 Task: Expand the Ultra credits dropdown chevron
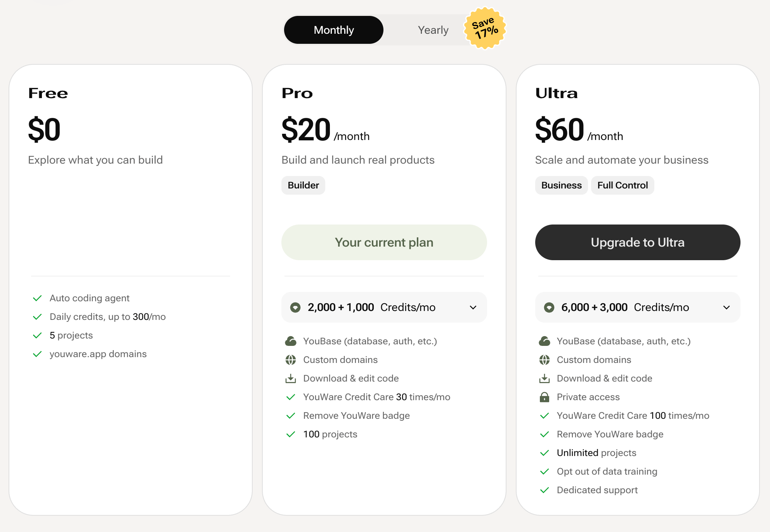click(x=727, y=307)
